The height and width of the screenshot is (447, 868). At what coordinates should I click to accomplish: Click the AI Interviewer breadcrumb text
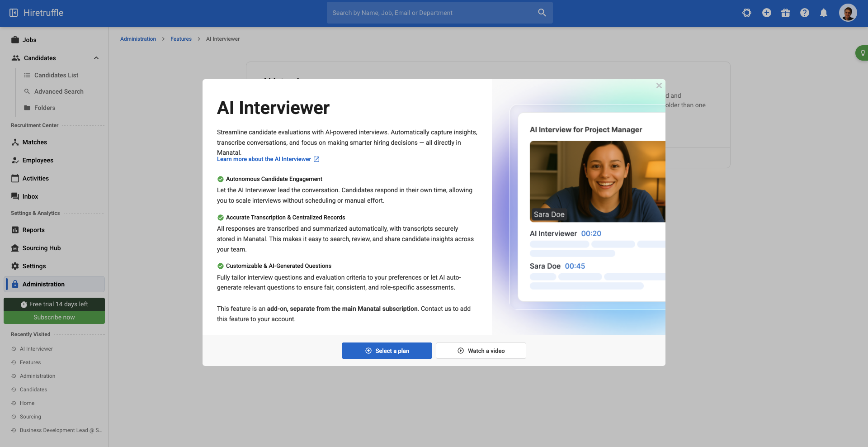pyautogui.click(x=223, y=39)
